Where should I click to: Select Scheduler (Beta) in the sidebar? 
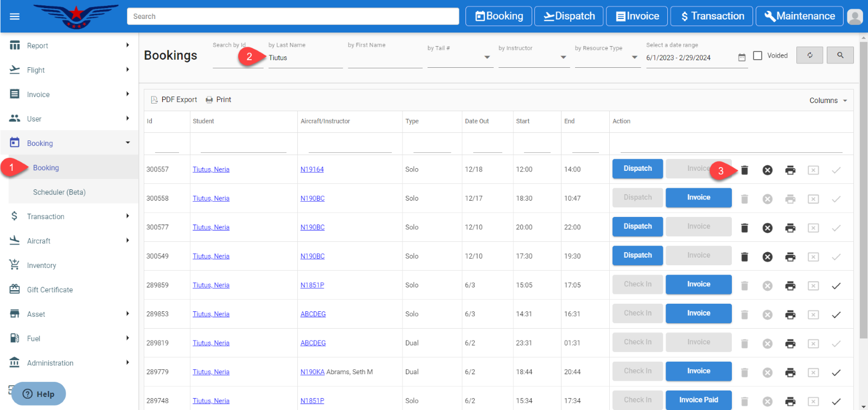(x=59, y=192)
